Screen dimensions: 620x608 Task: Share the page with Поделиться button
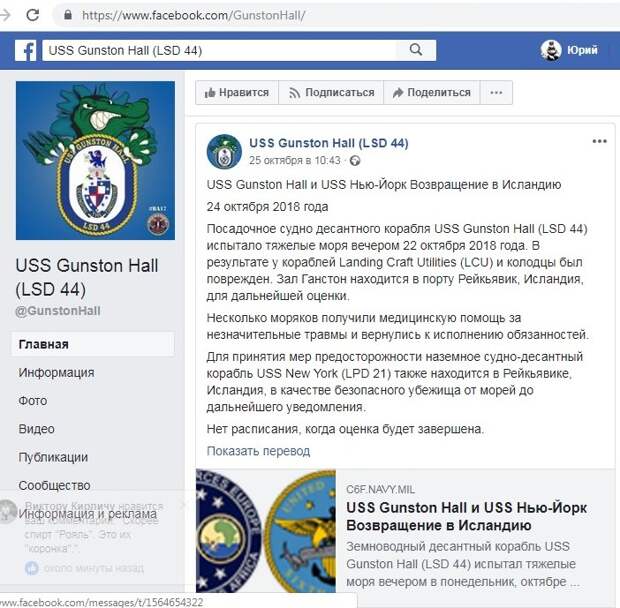431,93
